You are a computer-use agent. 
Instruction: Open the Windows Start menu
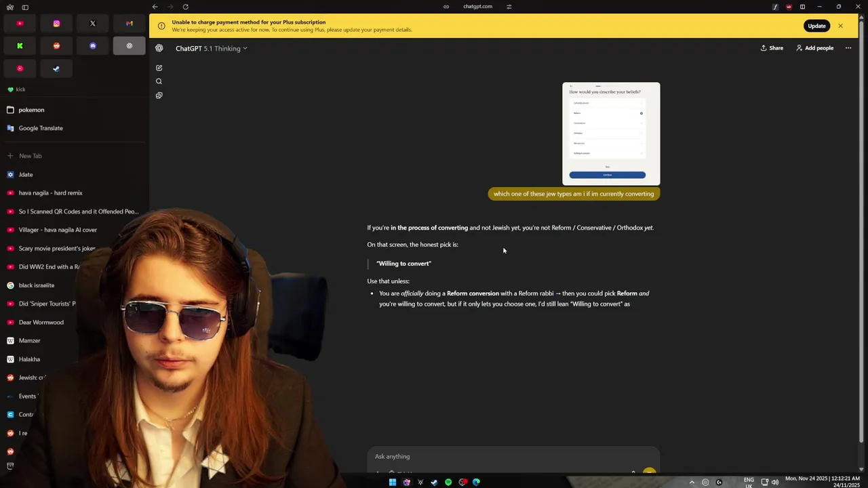(392, 483)
